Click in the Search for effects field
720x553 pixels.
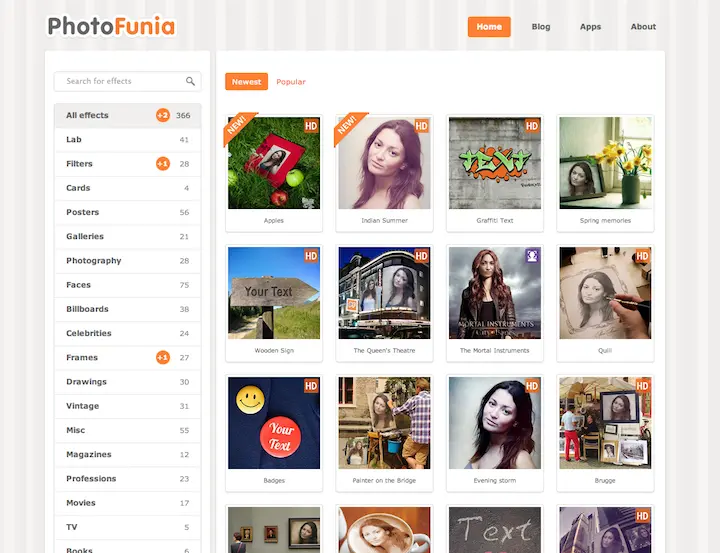click(120, 82)
